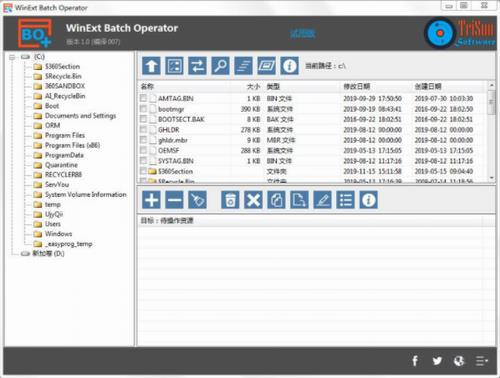
Task: Select the AI_RecycleBin tree folder
Action: [65, 96]
